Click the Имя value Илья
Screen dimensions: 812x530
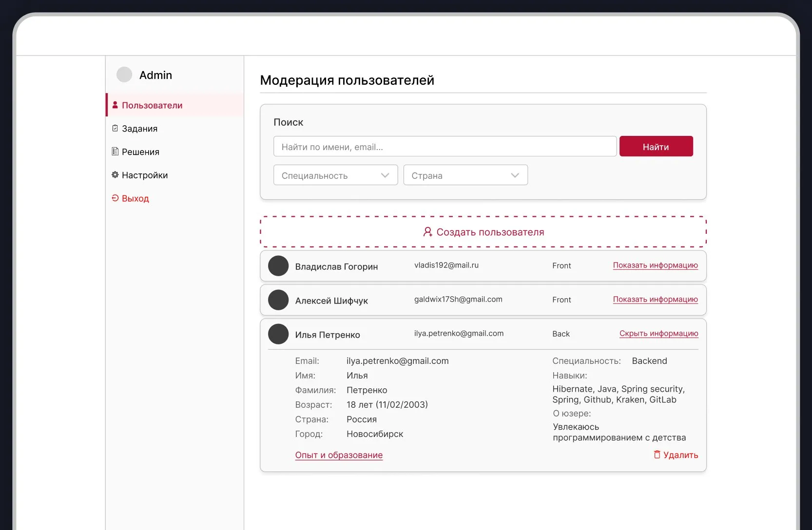tap(357, 376)
